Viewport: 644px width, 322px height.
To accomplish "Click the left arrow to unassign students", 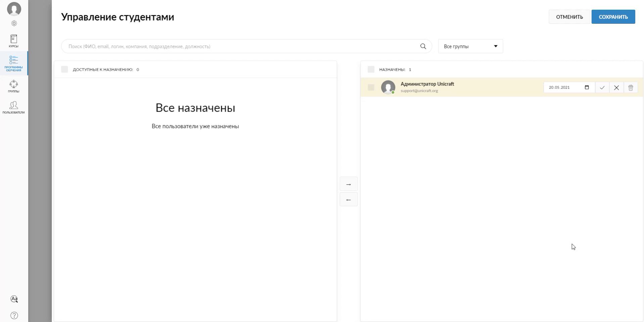I will pos(349,200).
